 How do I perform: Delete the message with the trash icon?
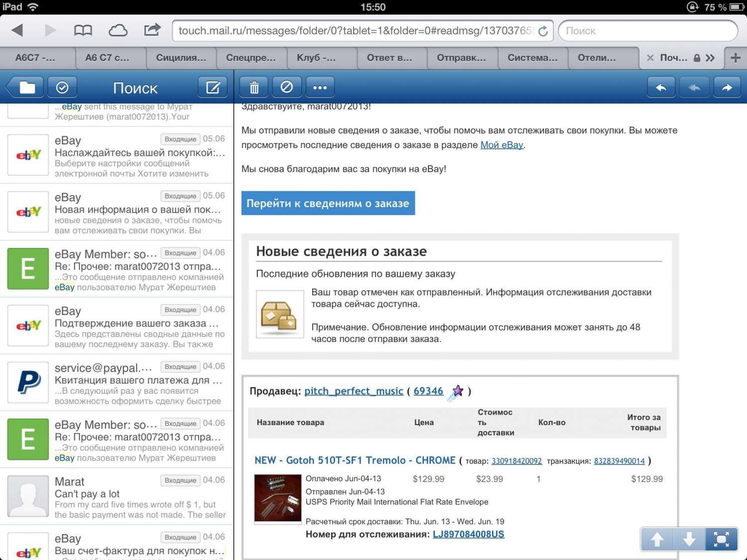(x=254, y=88)
